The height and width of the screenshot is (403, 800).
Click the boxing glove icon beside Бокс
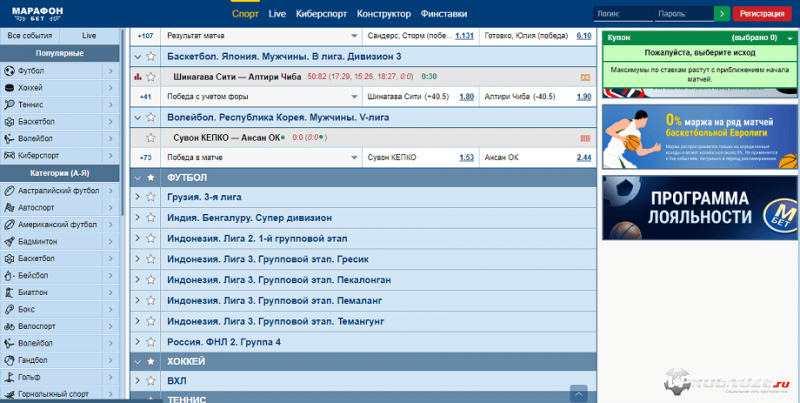click(9, 309)
